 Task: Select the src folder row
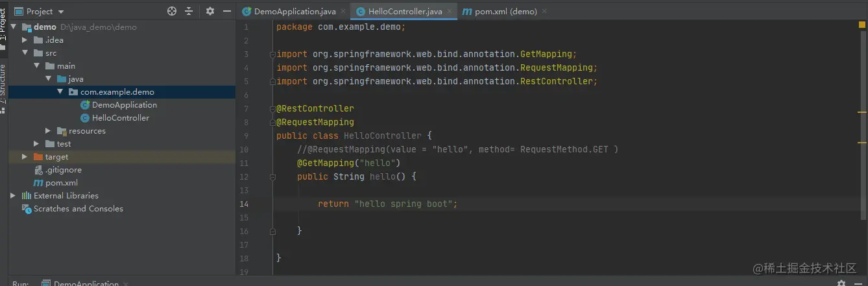(122, 53)
